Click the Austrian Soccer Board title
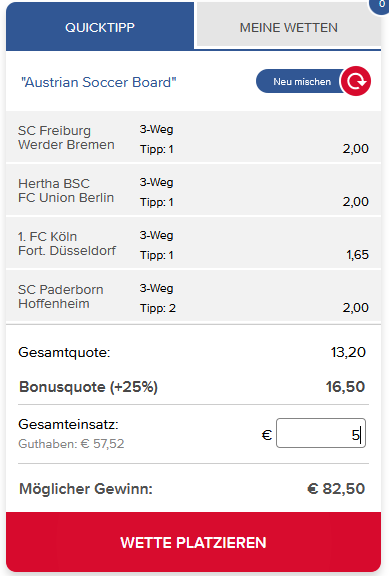Screen dimensions: 389x576 click(x=98, y=82)
